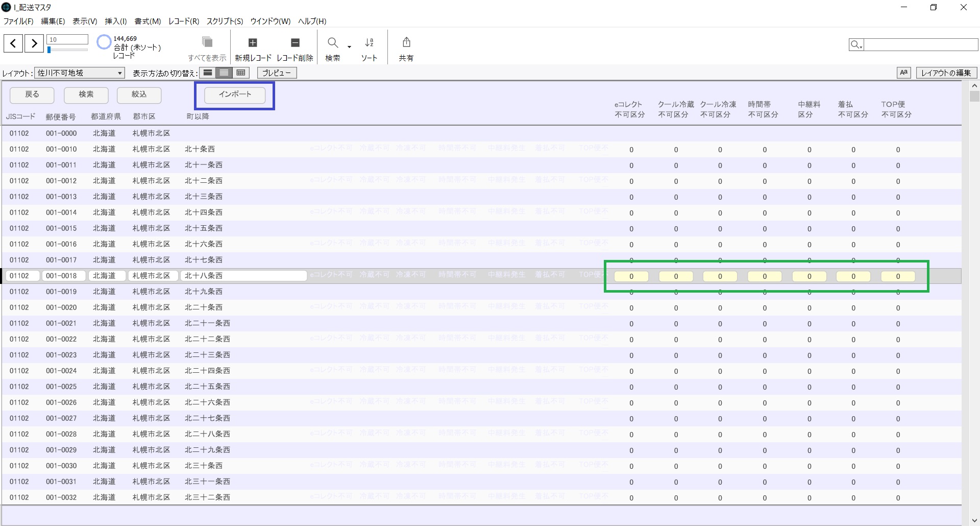The image size is (980, 526).
Task: Open the レコード(R) menu
Action: point(184,21)
